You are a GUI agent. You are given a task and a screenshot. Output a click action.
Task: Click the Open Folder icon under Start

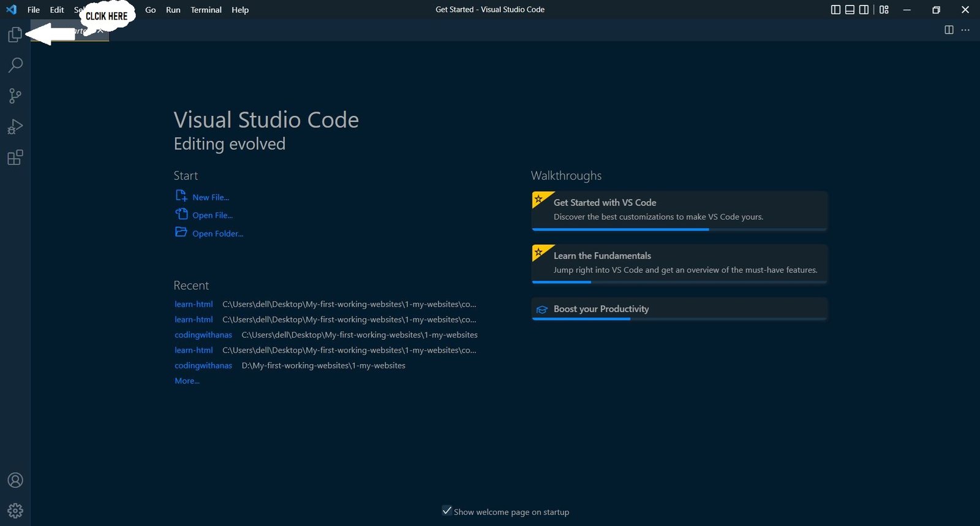pyautogui.click(x=181, y=232)
